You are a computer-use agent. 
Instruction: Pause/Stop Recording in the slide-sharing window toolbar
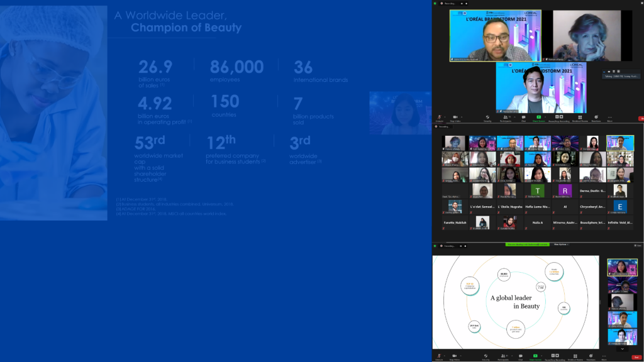pos(555,356)
